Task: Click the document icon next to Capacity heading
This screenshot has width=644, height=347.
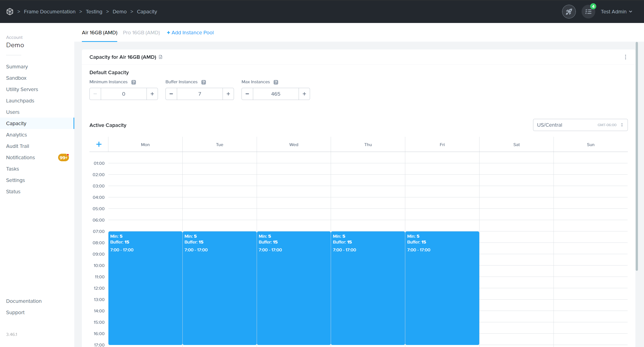Action: pyautogui.click(x=160, y=57)
